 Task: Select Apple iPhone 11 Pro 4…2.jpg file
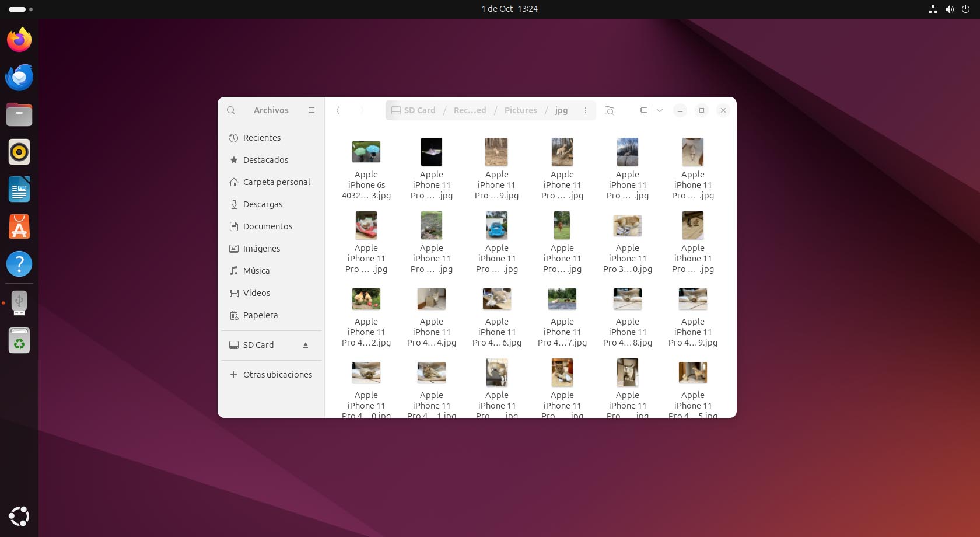click(366, 317)
